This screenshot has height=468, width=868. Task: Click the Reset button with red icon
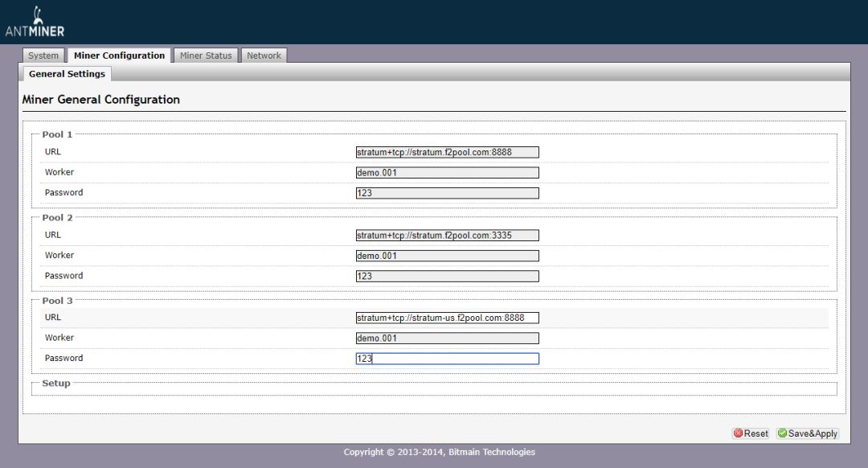(x=751, y=433)
